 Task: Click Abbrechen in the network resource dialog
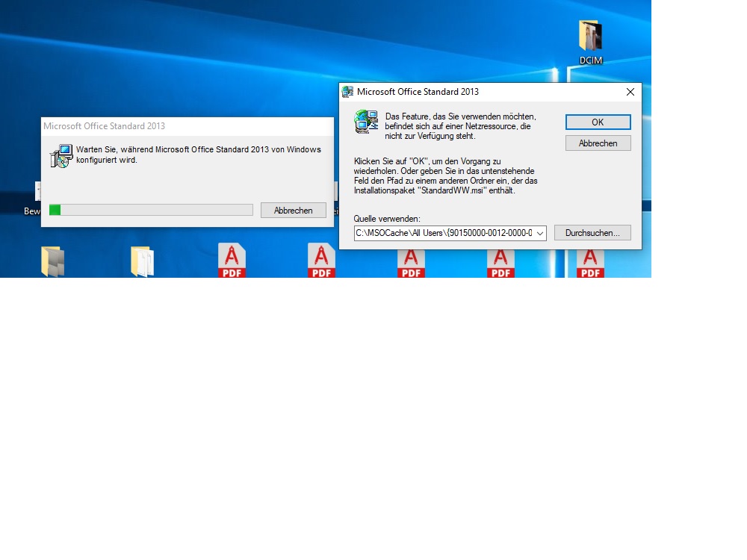click(598, 143)
